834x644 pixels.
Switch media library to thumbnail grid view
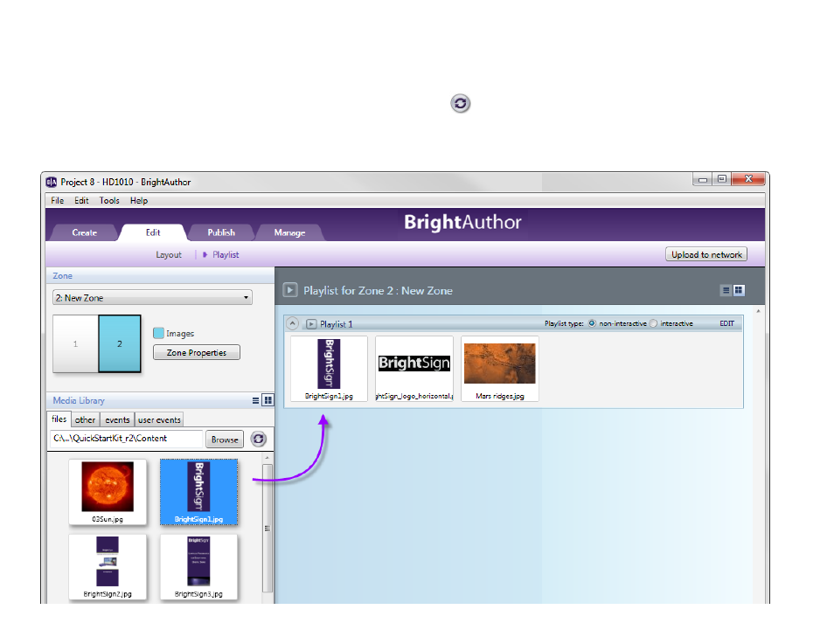268,400
